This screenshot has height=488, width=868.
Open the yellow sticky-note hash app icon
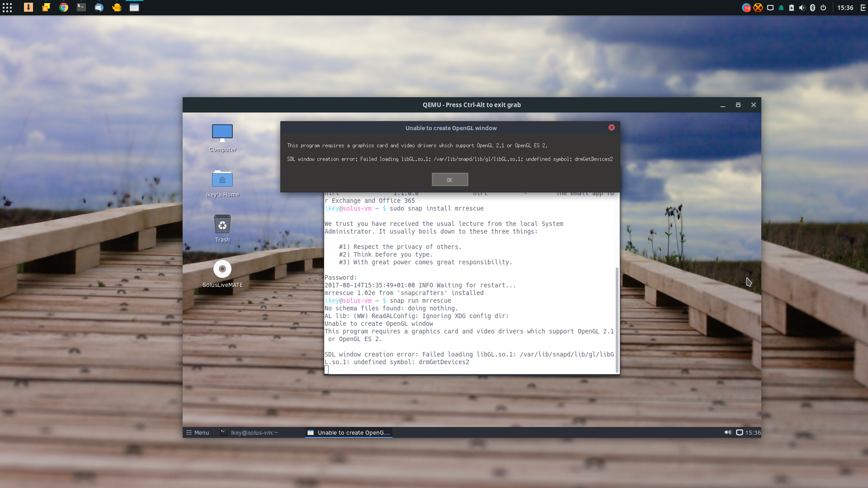[46, 7]
